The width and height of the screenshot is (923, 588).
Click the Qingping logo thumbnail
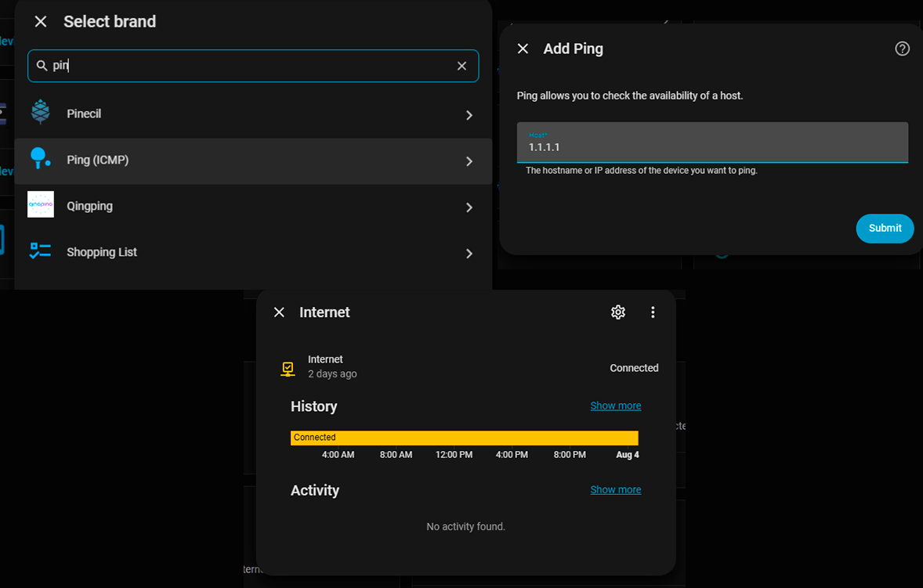(41, 204)
